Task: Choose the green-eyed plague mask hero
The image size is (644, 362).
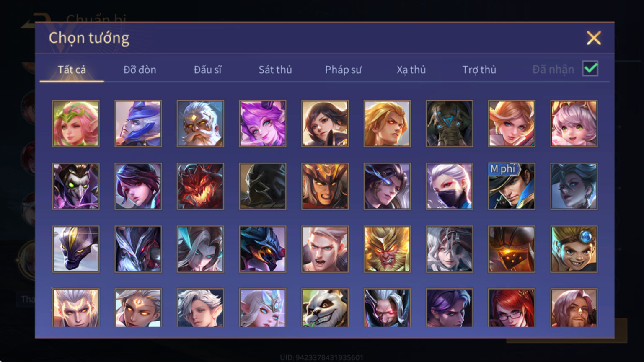Action: [x=76, y=186]
